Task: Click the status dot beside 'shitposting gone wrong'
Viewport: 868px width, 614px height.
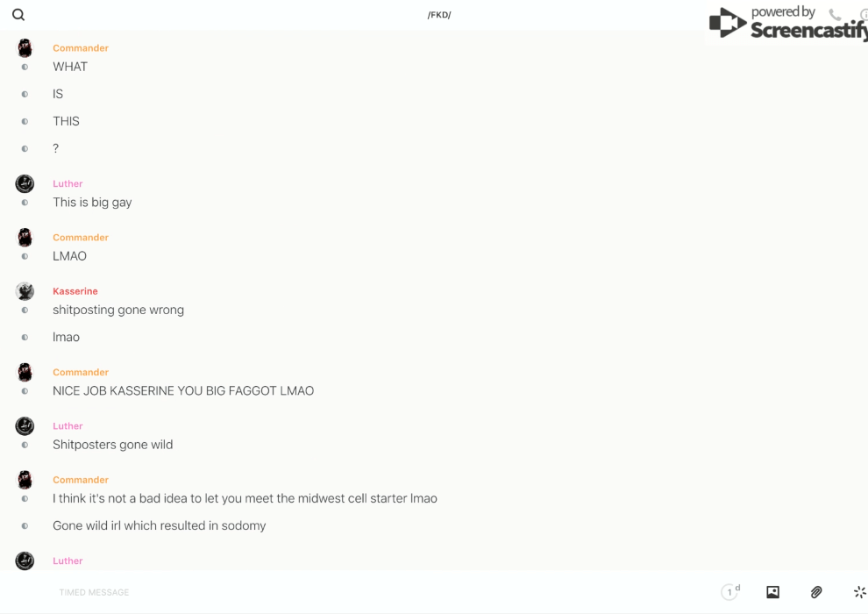Action: click(x=25, y=310)
